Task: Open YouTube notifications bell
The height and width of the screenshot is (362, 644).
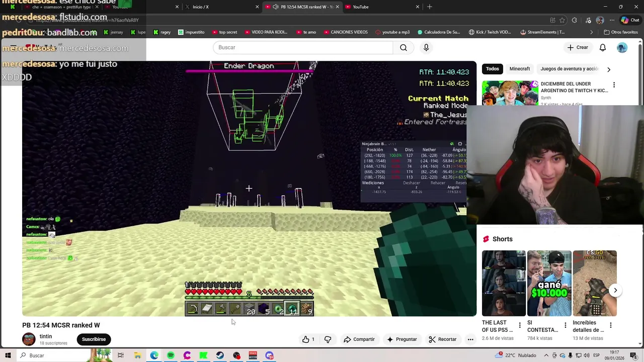Action: 603,47
